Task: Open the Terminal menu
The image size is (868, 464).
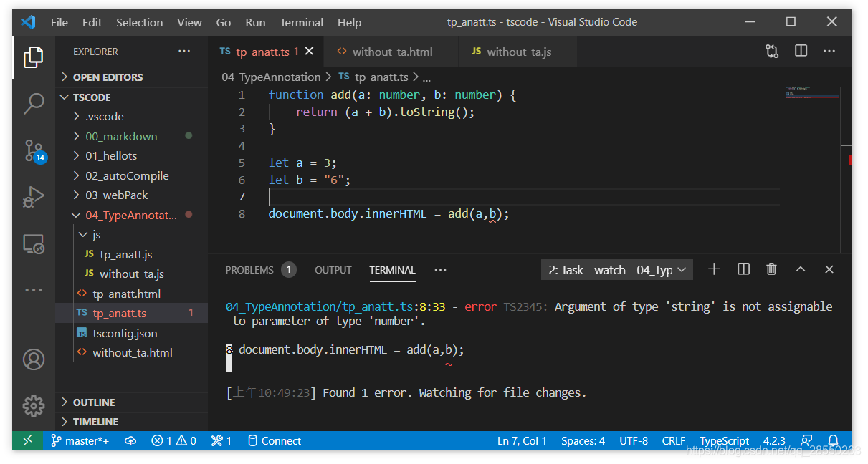Action: [301, 22]
